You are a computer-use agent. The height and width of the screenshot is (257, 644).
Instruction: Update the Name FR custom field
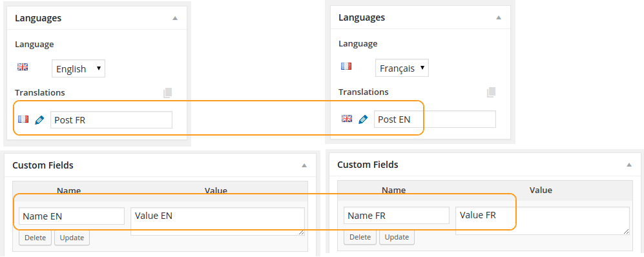[x=397, y=237]
